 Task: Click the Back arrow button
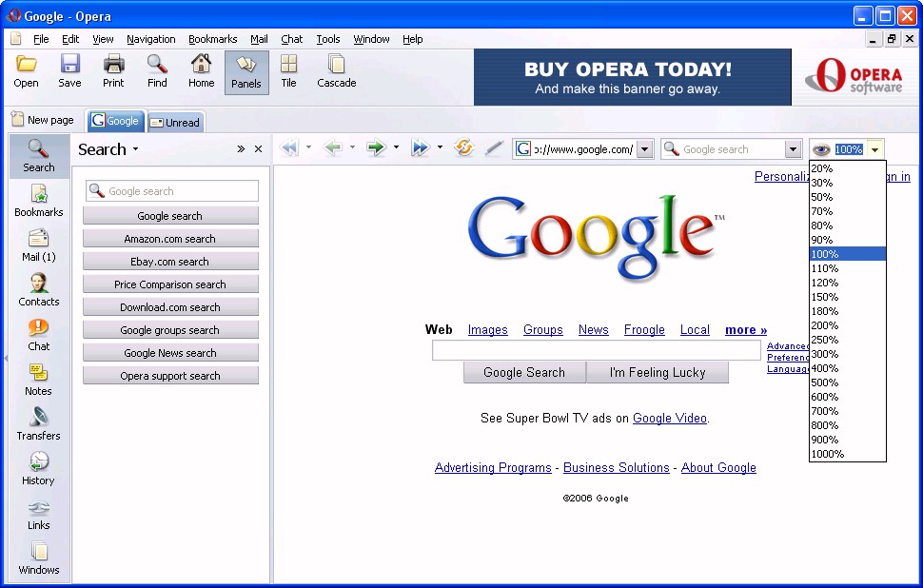[x=333, y=147]
